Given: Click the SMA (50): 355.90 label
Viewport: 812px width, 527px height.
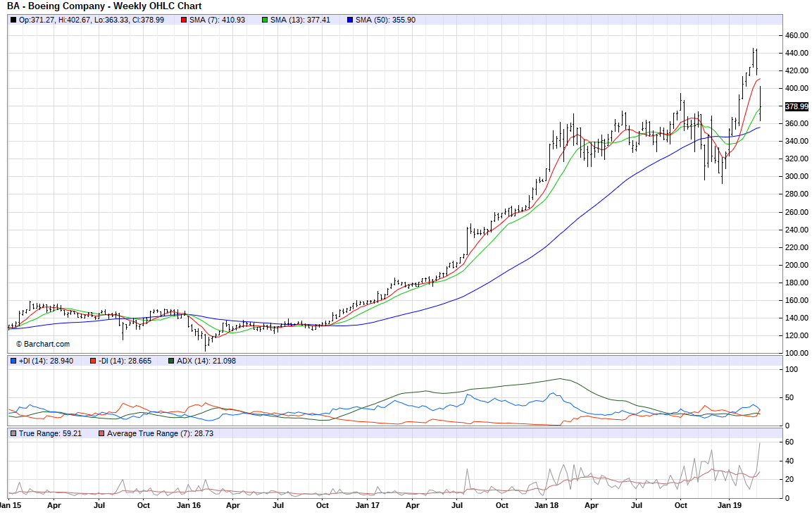Looking at the screenshot, I should coord(385,20).
